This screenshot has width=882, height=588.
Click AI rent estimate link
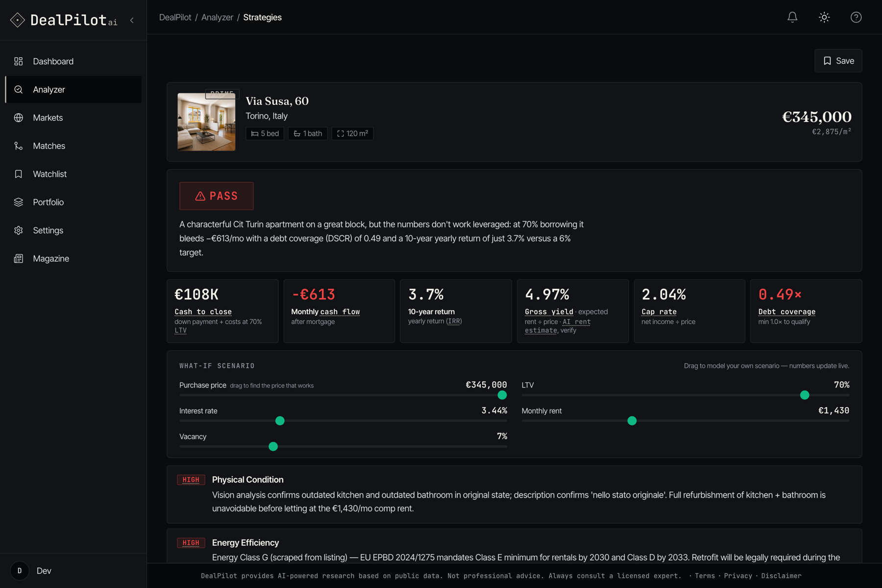558,326
